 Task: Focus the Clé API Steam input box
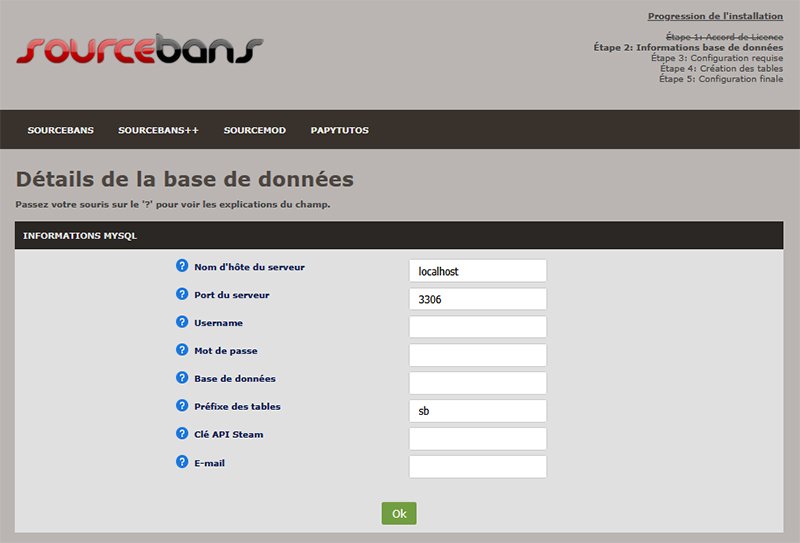point(477,439)
